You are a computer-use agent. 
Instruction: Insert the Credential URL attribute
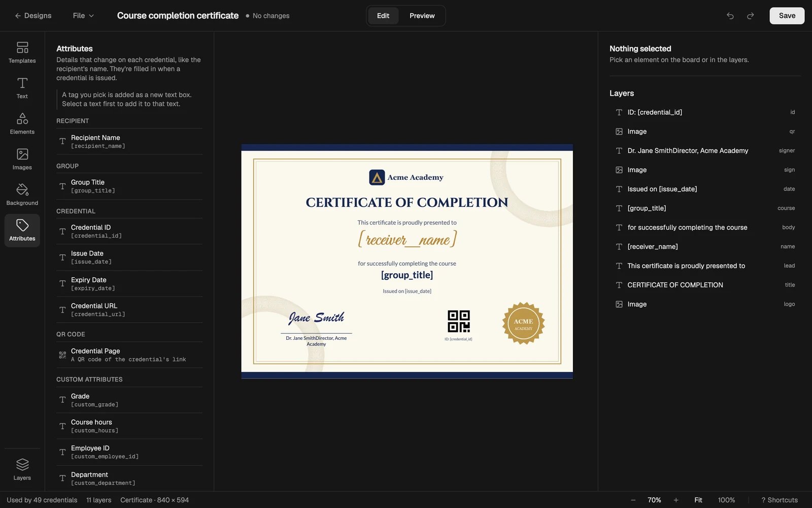(129, 309)
